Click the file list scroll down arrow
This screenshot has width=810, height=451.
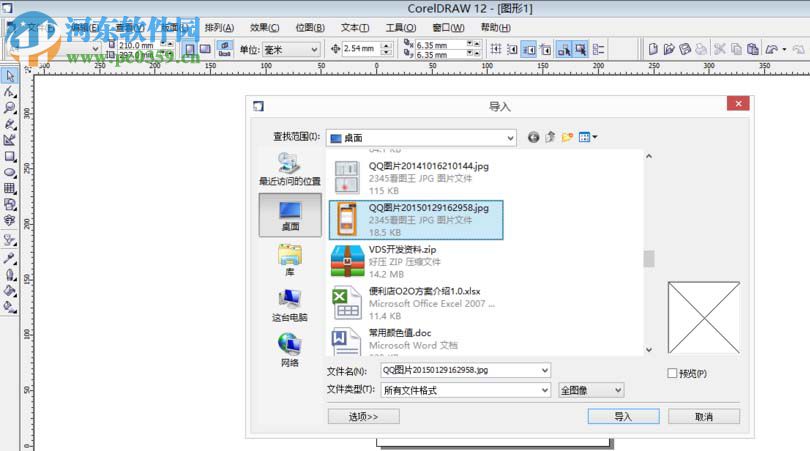(x=649, y=350)
